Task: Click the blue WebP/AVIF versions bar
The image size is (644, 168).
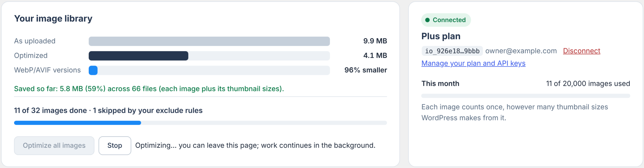Action: 93,70
